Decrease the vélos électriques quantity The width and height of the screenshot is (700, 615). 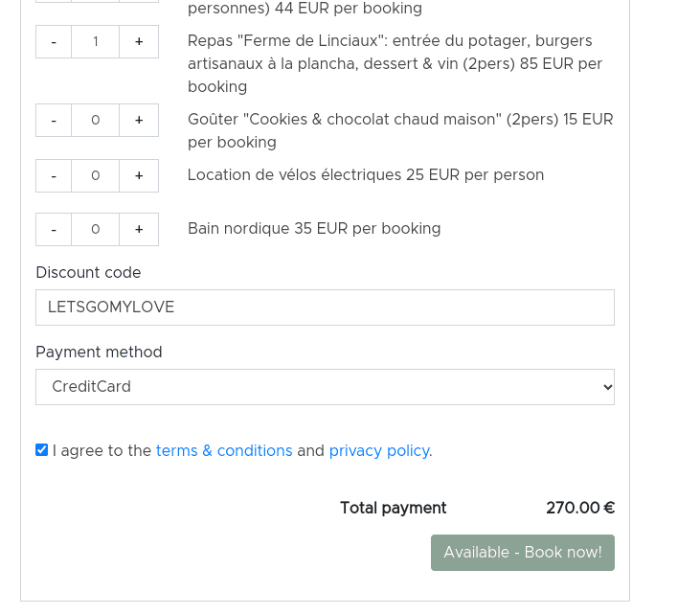pos(54,175)
